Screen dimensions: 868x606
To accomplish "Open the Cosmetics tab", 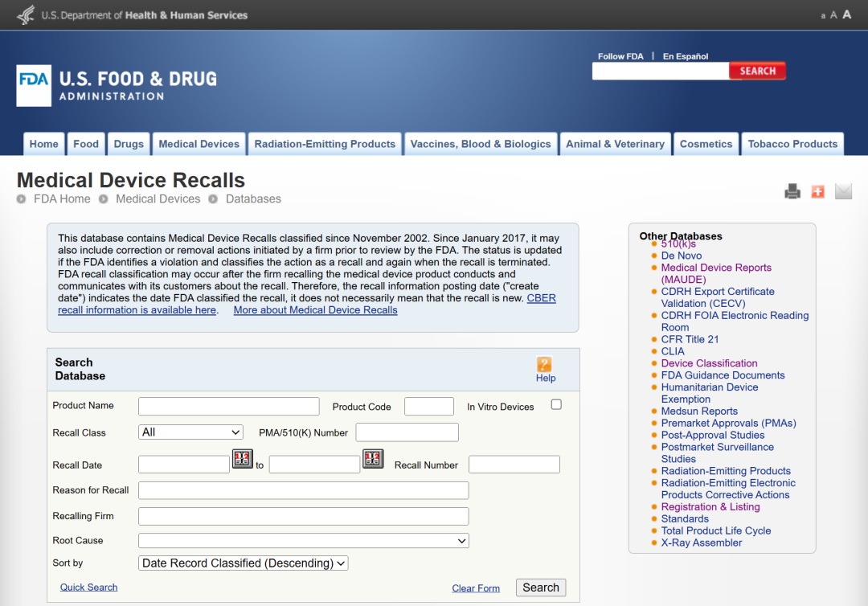I will click(x=706, y=144).
